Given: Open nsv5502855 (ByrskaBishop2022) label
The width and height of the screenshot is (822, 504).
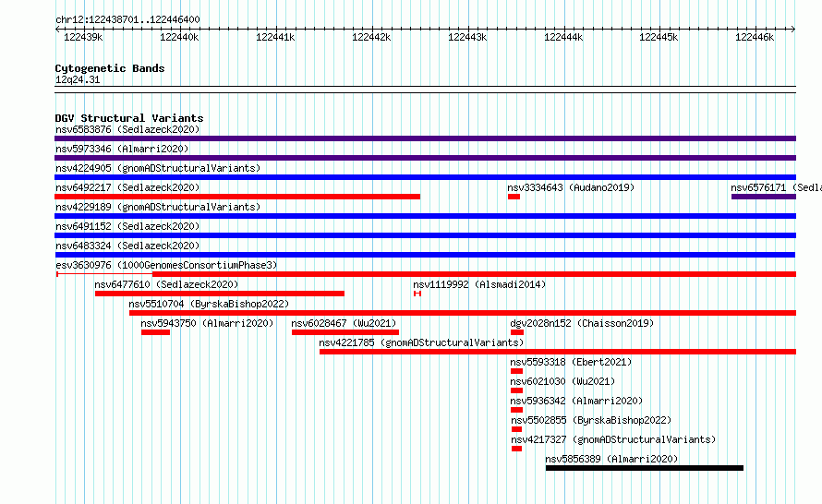Looking at the screenshot, I should pos(591,420).
